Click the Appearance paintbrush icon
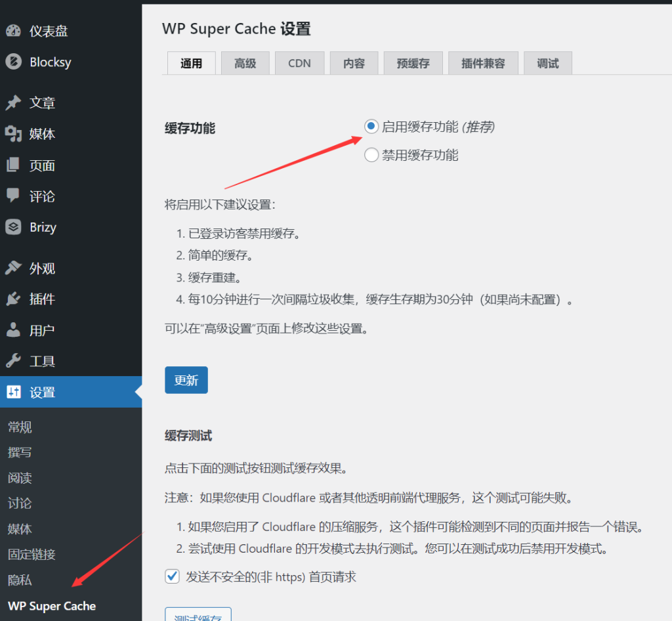The height and width of the screenshot is (621, 672). point(13,268)
